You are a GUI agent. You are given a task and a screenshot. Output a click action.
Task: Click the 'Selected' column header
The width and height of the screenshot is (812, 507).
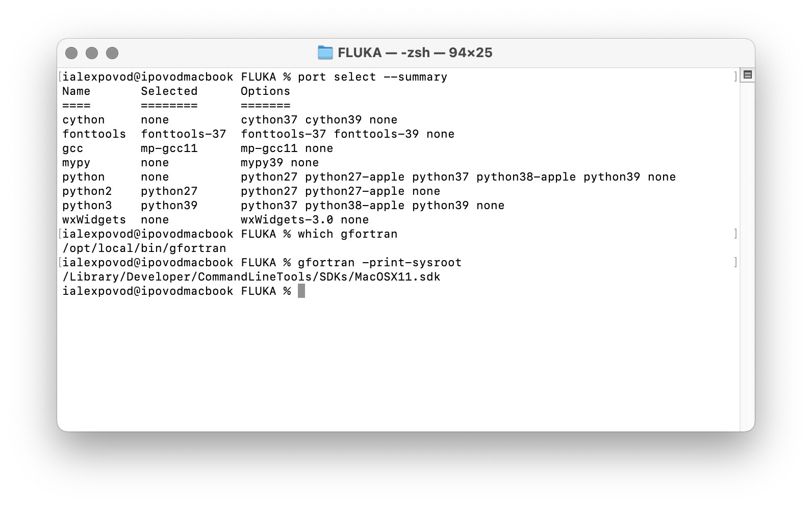(x=169, y=91)
